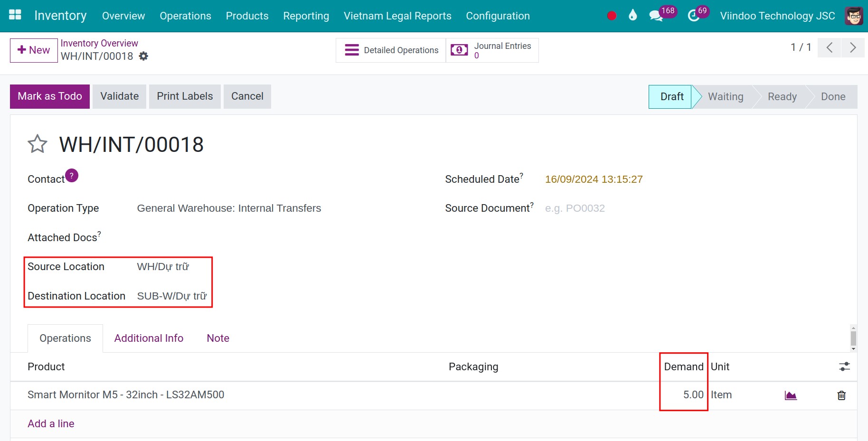Mark transfer as favorite with star
The height and width of the screenshot is (441, 868).
38,144
